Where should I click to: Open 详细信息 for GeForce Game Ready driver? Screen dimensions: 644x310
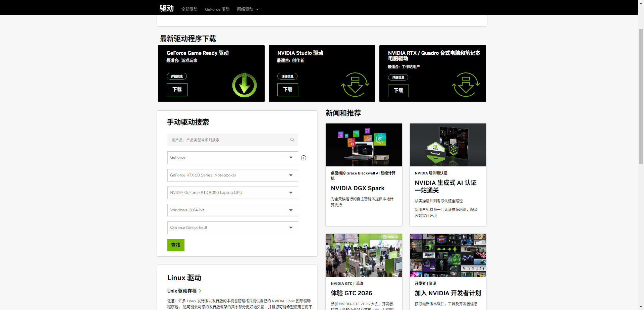click(177, 76)
